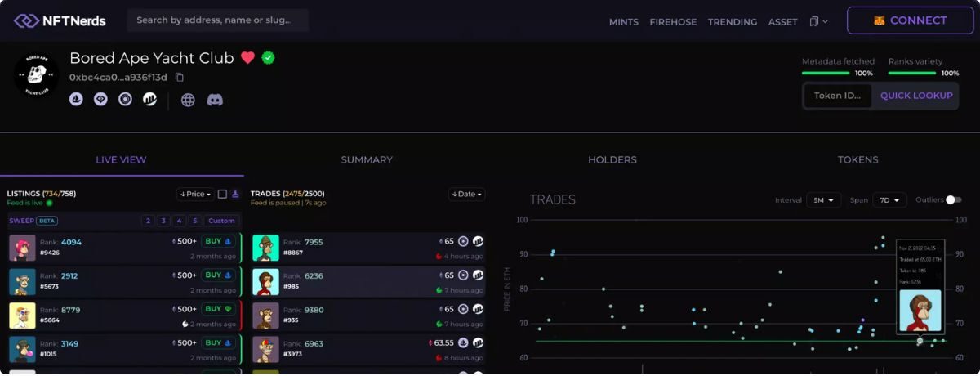Image resolution: width=980 pixels, height=376 pixels.
Task: Click the chart icon on trade #3973
Action: pyautogui.click(x=478, y=343)
